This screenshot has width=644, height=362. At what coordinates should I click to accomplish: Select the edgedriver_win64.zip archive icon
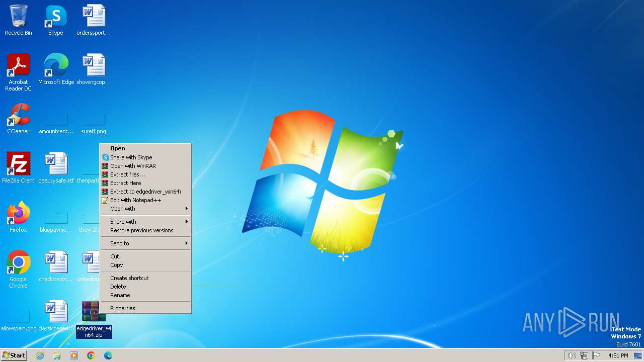click(x=94, y=319)
